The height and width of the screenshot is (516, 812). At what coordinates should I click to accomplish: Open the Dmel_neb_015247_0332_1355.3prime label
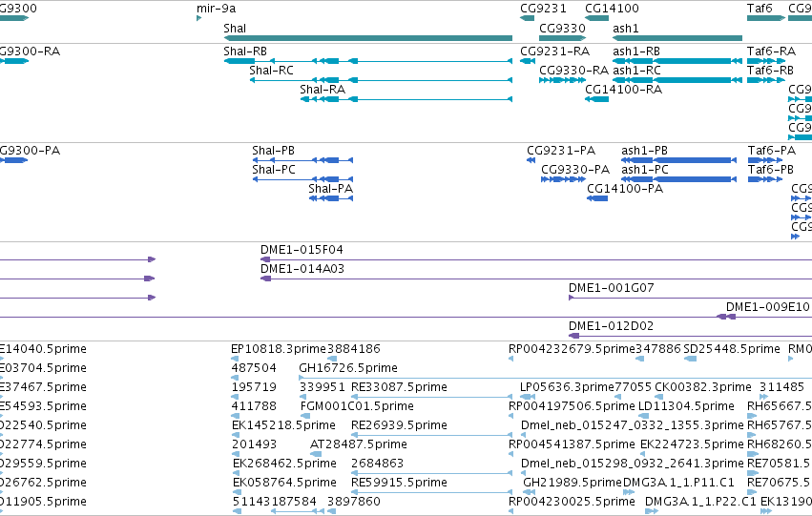633,426
